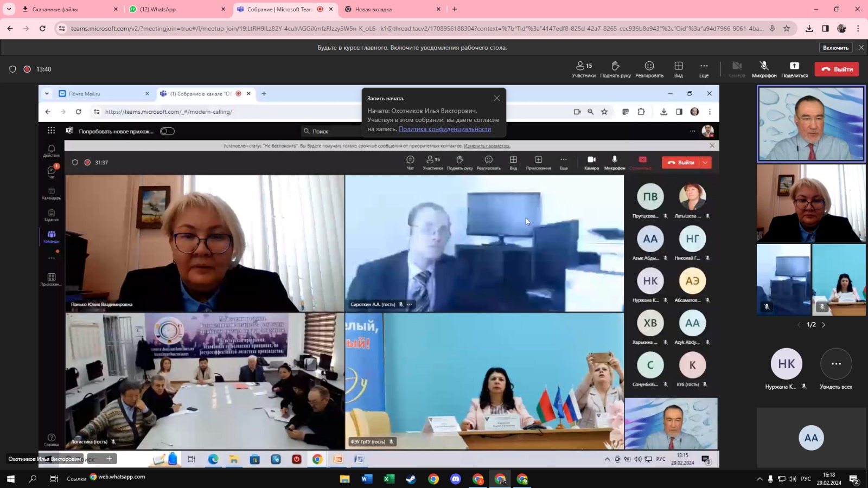This screenshot has height=488, width=868.
Task: Click Изменить параметры link in status banner
Action: point(487,145)
